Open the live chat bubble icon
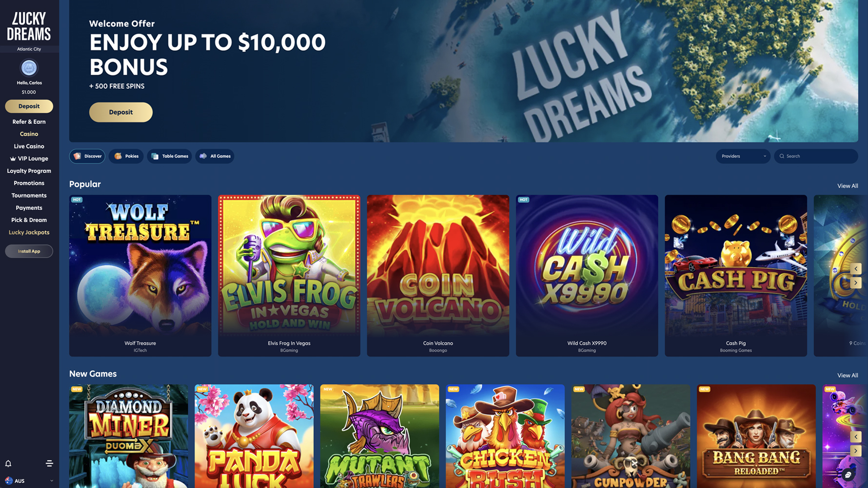Screen dimensions: 868x488 click(x=848, y=475)
